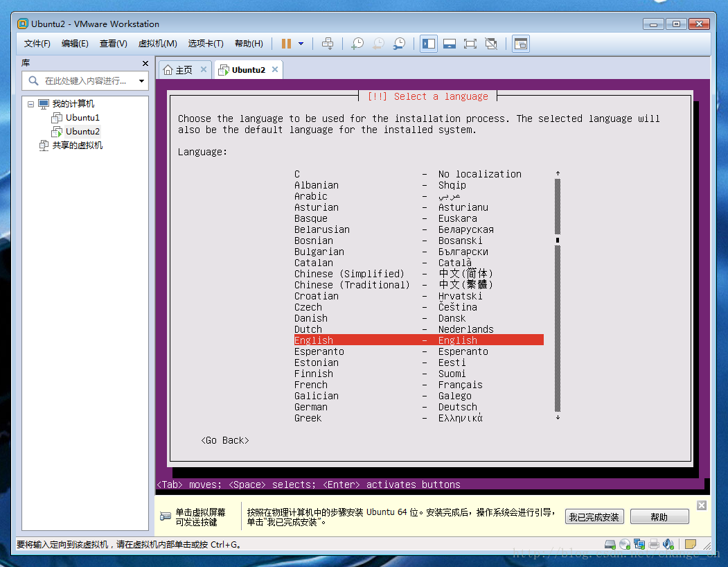Select Albanian in the language list
728x567 pixels.
click(x=419, y=185)
